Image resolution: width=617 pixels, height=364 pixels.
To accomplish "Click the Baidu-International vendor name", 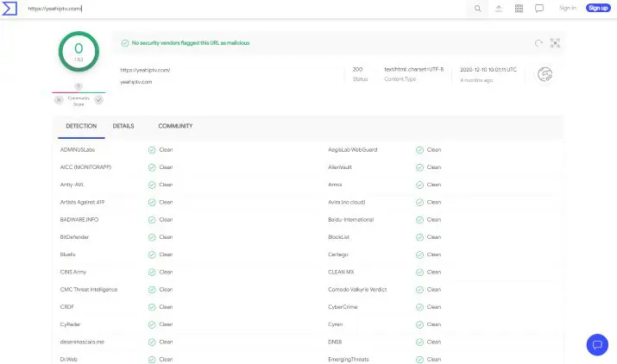I will click(351, 220).
